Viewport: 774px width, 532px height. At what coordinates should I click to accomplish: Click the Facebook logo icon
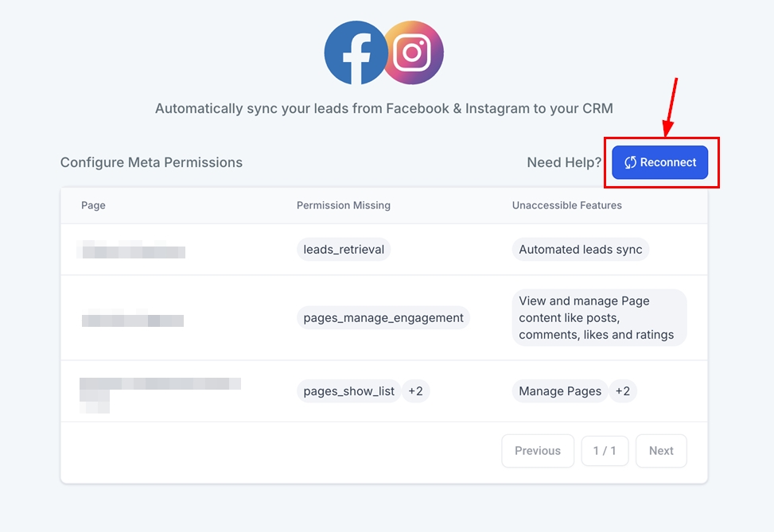[356, 52]
